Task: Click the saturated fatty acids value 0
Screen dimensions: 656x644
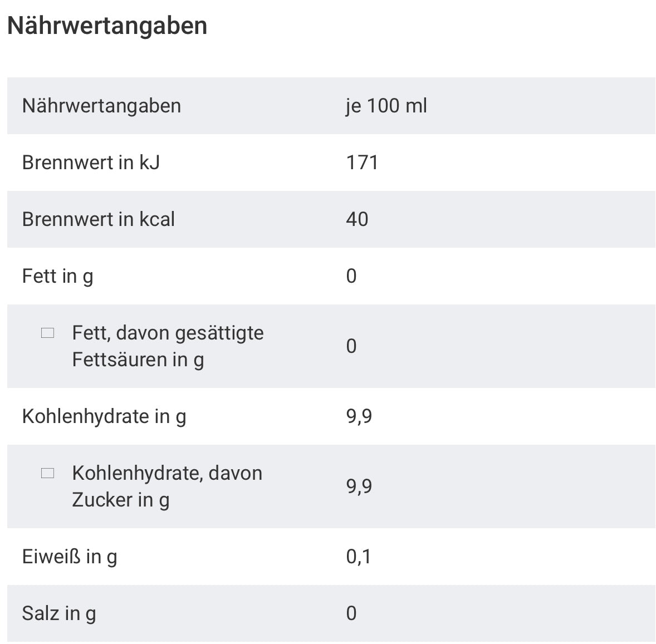Action: pos(351,346)
